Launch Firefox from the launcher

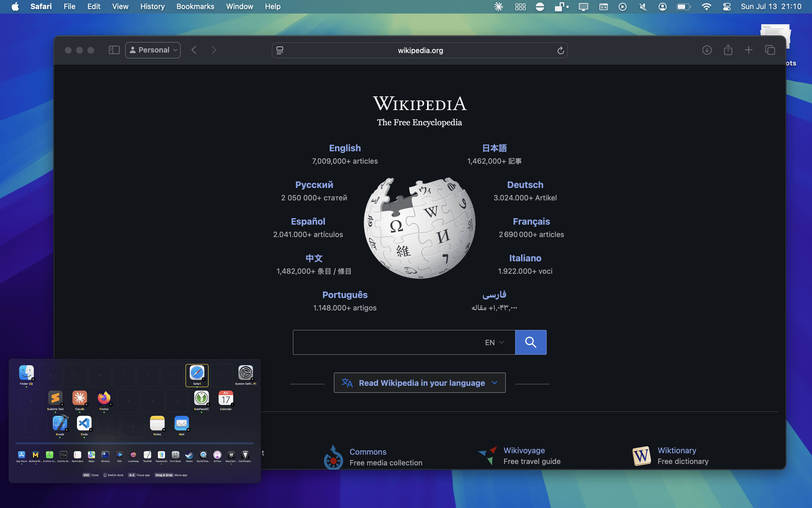coord(104,398)
